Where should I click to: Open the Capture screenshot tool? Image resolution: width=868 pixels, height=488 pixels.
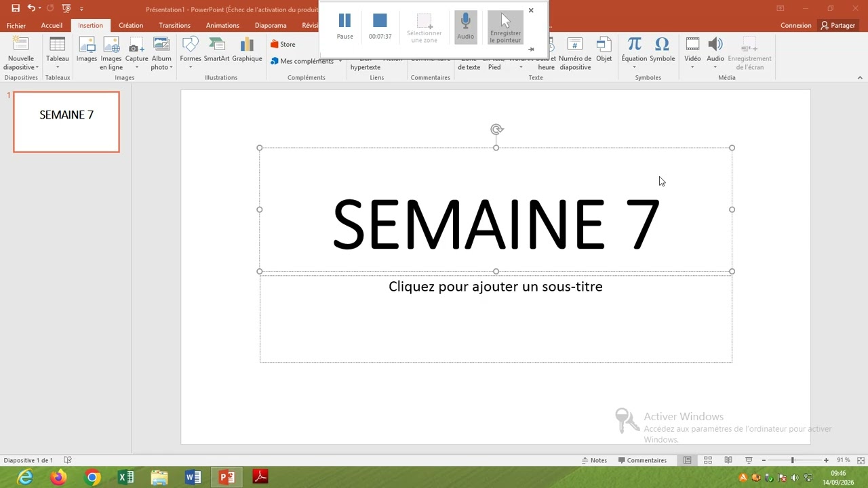click(136, 54)
